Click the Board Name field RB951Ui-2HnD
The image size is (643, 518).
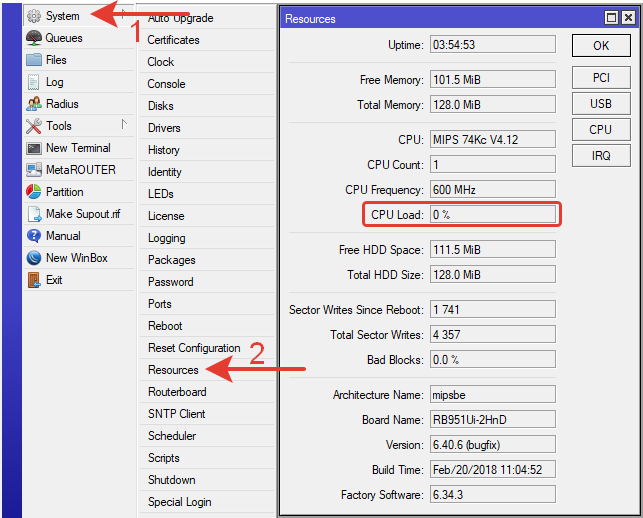(493, 420)
